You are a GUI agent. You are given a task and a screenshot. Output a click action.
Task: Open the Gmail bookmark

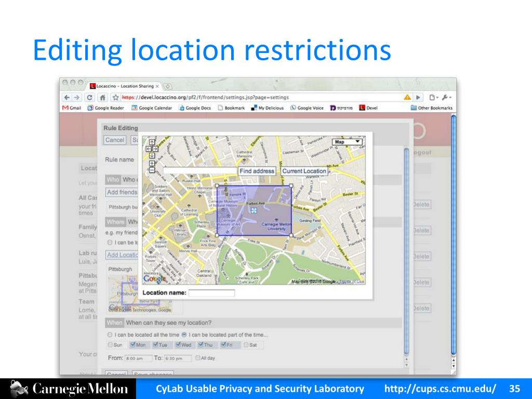[x=72, y=108]
